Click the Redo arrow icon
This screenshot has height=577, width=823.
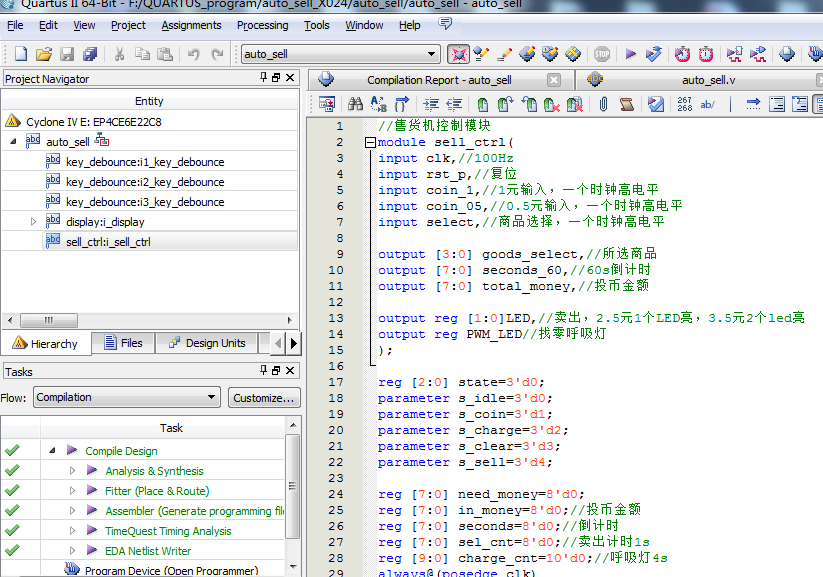[217, 54]
